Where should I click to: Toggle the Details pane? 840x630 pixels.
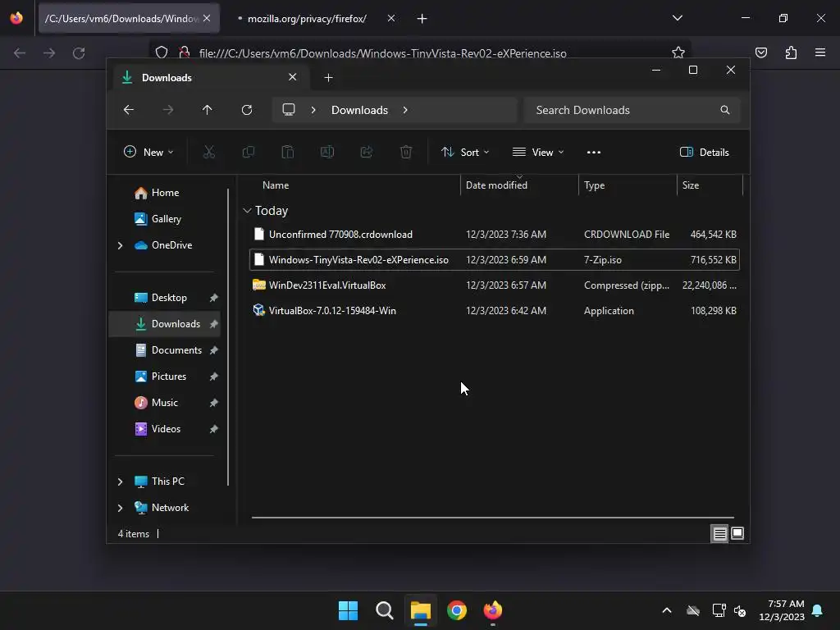coord(704,152)
